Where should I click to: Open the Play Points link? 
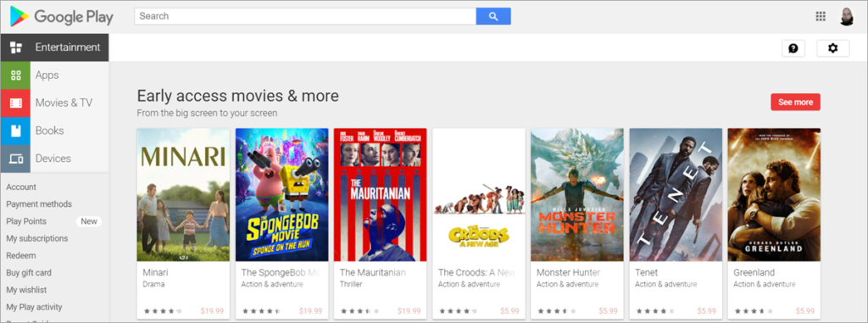click(x=26, y=221)
